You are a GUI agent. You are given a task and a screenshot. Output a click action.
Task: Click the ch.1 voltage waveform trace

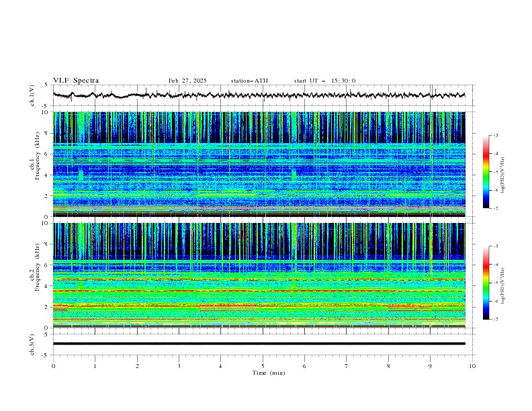pyautogui.click(x=259, y=95)
